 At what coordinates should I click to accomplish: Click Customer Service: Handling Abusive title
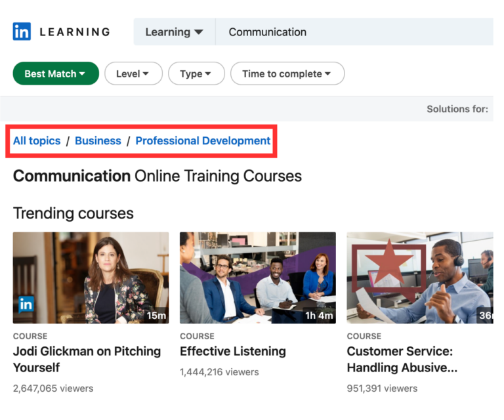point(402,359)
